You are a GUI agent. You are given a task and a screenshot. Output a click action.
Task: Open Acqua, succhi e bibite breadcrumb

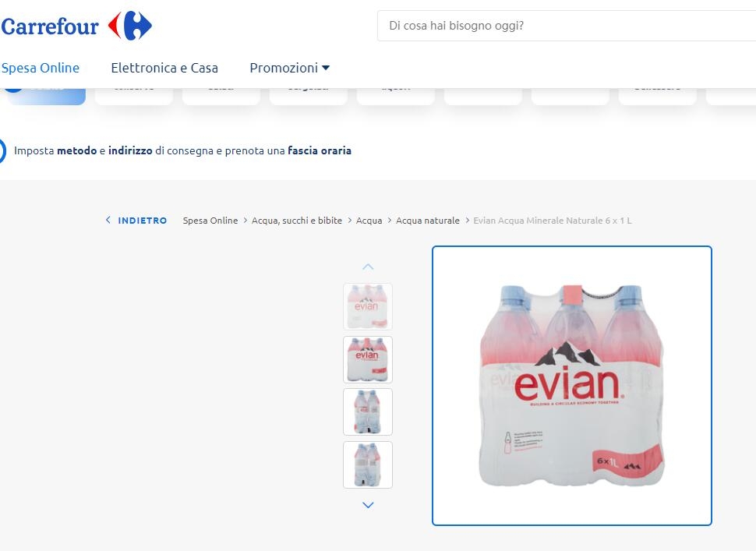pyautogui.click(x=296, y=221)
